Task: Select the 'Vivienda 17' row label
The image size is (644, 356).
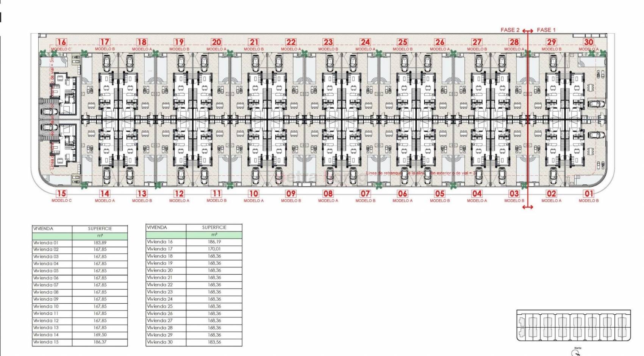Action: 160,249
